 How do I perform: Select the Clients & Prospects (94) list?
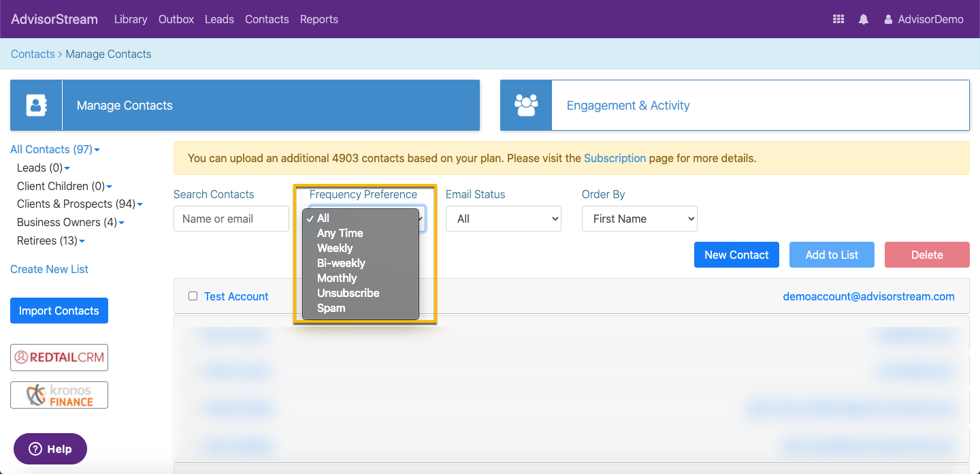(x=76, y=204)
